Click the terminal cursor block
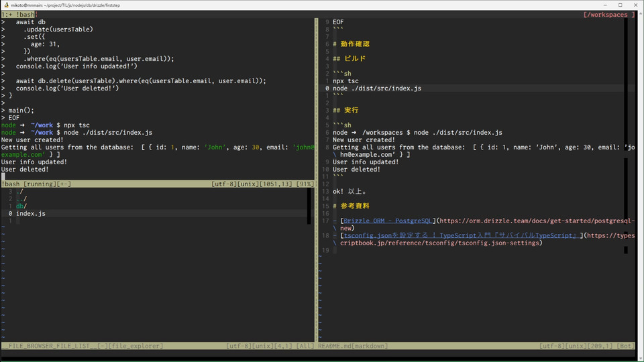This screenshot has height=362, width=644. [3, 176]
